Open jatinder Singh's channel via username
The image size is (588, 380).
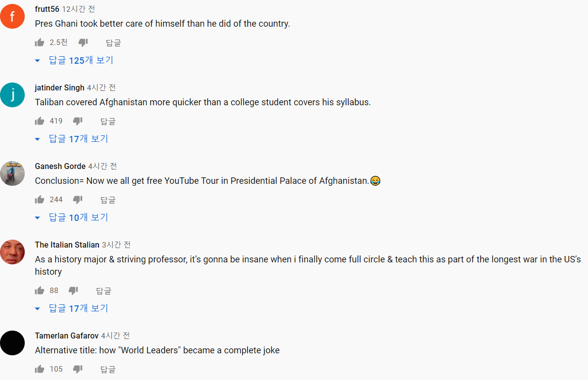(x=60, y=87)
